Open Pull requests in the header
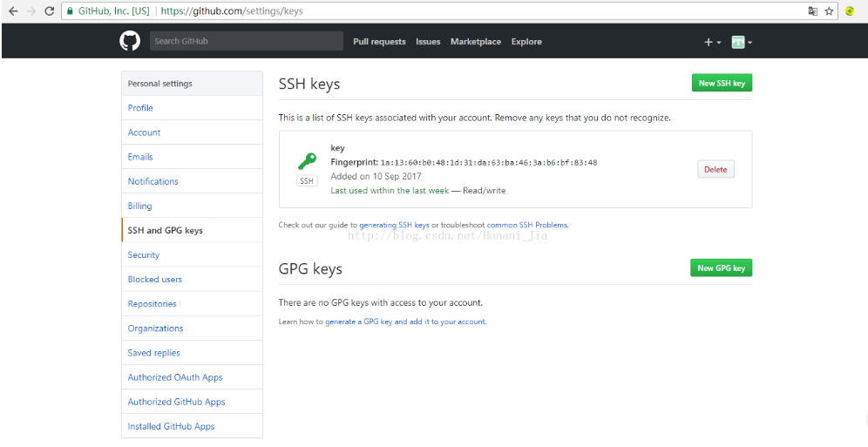 point(379,42)
